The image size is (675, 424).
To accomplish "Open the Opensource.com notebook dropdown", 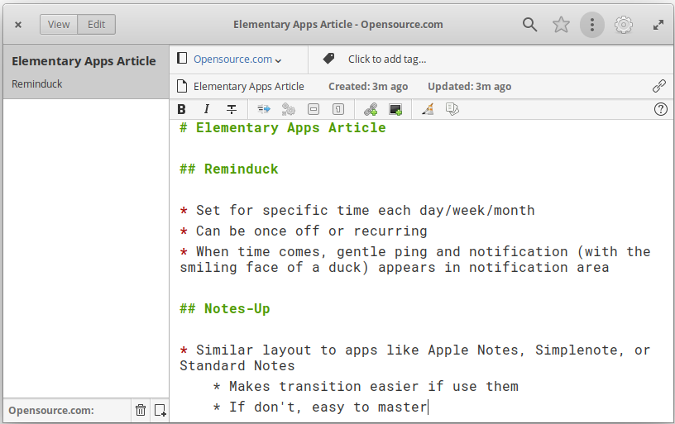I will click(x=237, y=59).
